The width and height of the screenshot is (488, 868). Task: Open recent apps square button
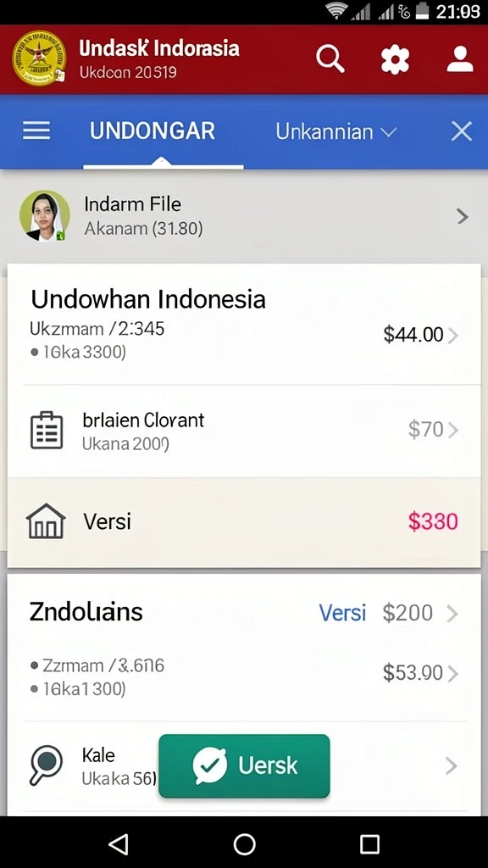click(x=369, y=844)
